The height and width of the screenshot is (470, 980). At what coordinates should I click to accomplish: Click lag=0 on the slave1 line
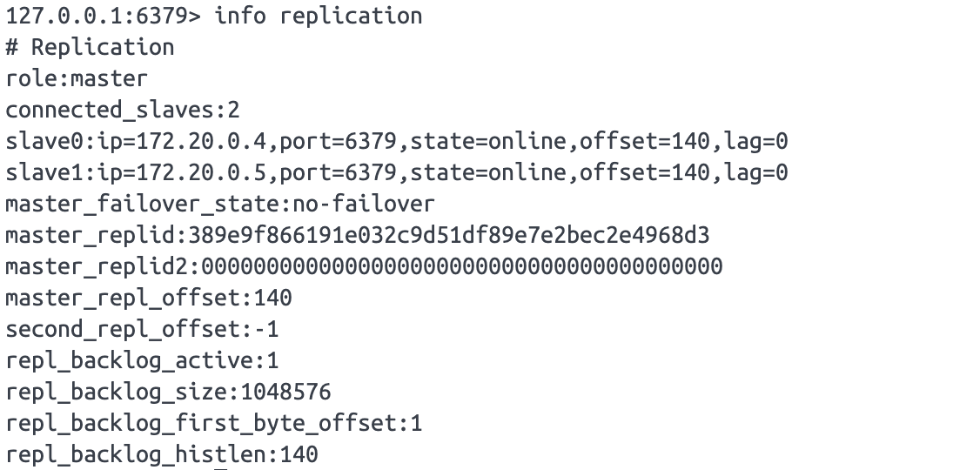(755, 172)
